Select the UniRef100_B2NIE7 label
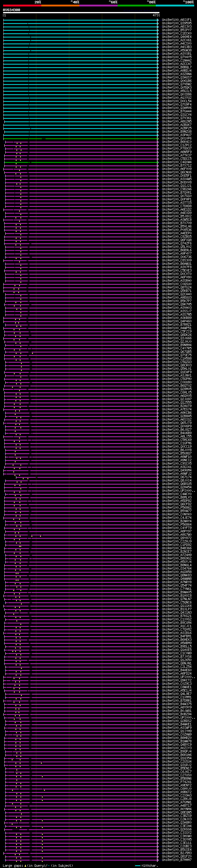The width and height of the screenshot is (197, 868). tap(176, 551)
